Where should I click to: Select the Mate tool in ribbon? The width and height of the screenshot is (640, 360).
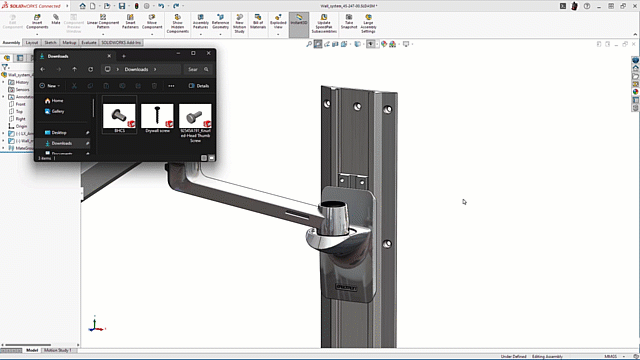[x=56, y=19]
